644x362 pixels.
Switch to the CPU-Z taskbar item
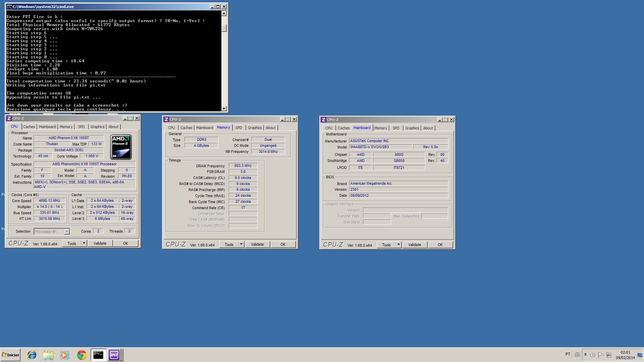(x=114, y=355)
